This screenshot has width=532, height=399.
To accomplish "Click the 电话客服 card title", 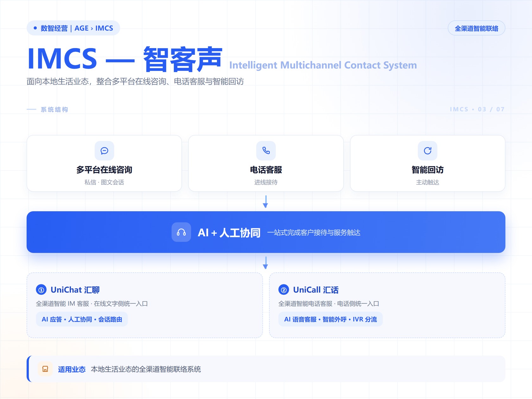I will (x=266, y=170).
